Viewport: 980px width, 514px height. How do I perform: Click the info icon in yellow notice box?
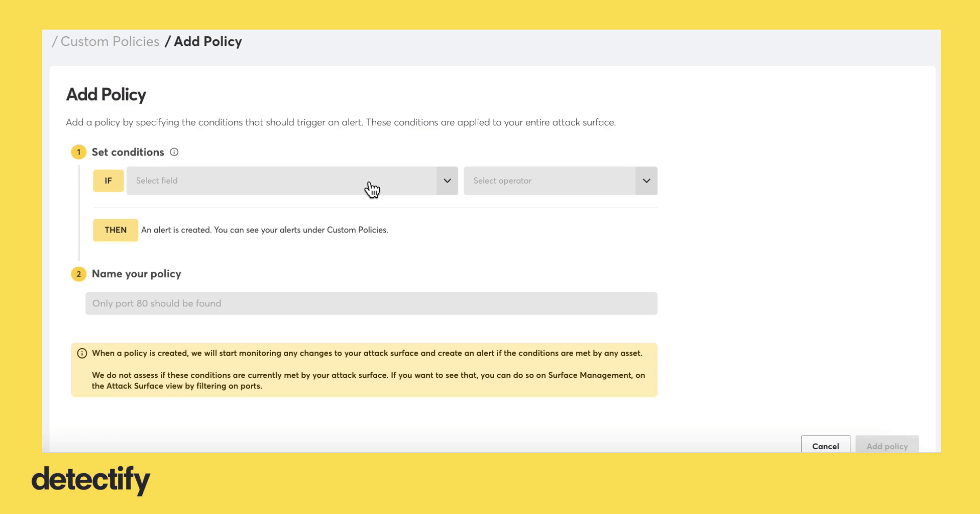(82, 353)
